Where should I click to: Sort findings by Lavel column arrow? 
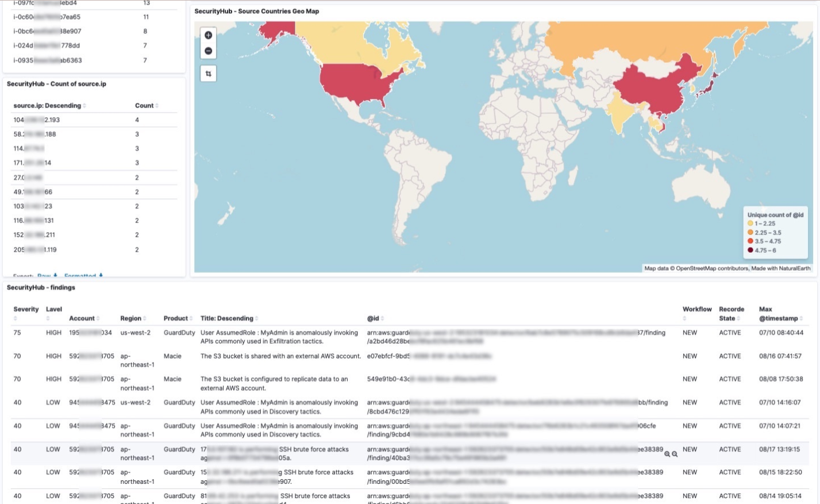point(48,318)
